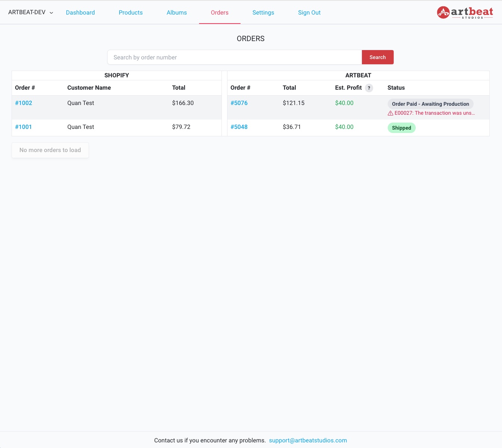Switch to the Albums tab

pyautogui.click(x=177, y=12)
